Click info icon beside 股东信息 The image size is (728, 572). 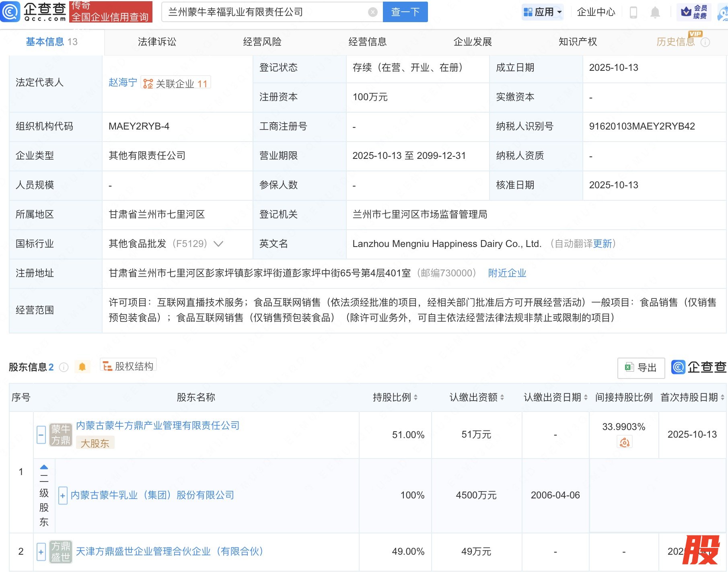point(64,367)
